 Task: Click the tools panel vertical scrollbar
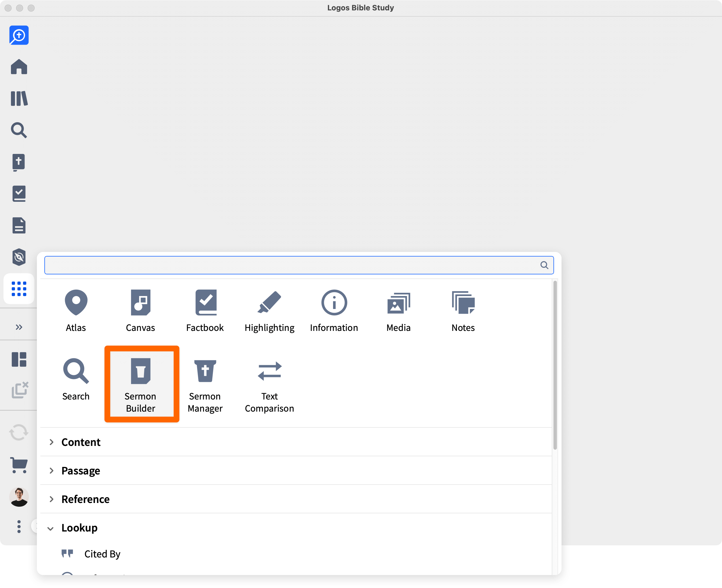[x=555, y=365]
